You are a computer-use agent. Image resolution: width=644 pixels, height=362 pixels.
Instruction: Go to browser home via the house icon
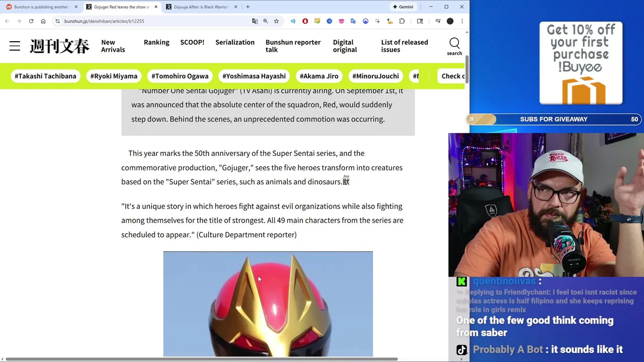click(x=43, y=21)
